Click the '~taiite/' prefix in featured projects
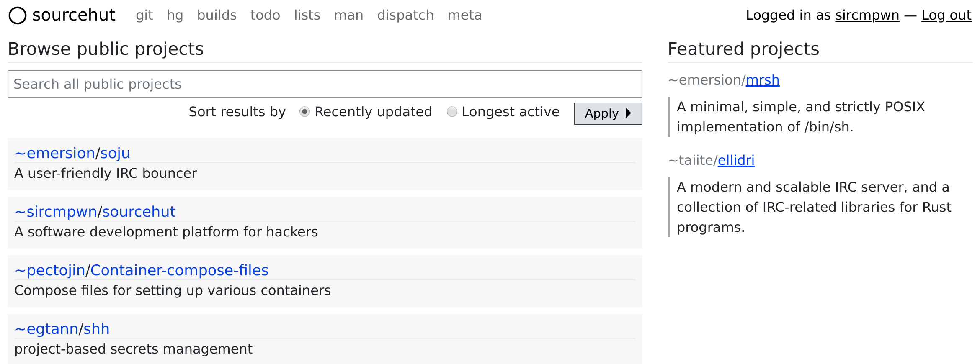This screenshot has height=364, width=980. 693,160
